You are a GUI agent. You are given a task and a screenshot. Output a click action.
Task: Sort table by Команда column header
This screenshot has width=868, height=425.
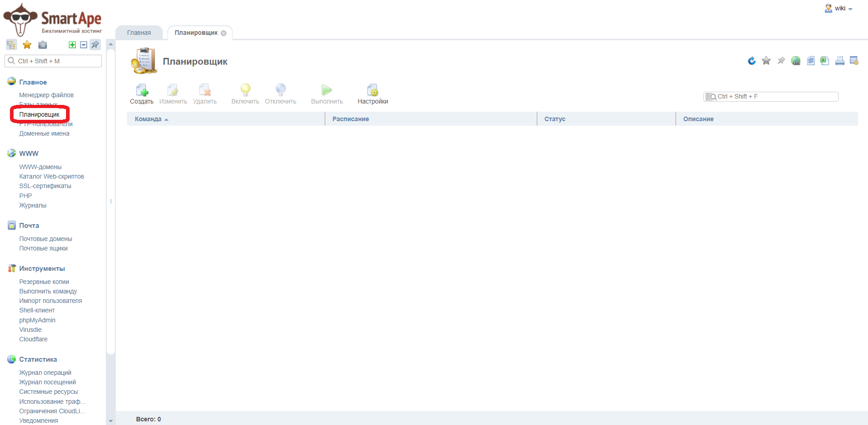click(x=148, y=119)
